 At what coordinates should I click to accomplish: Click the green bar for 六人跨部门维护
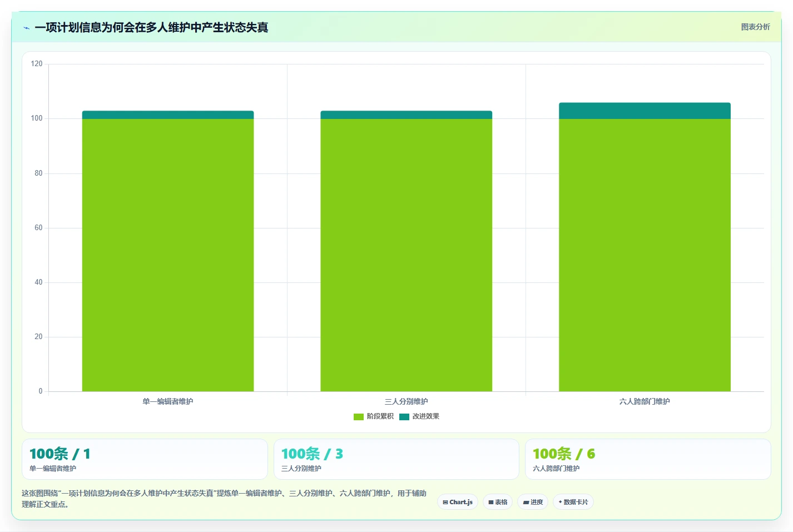click(x=645, y=255)
